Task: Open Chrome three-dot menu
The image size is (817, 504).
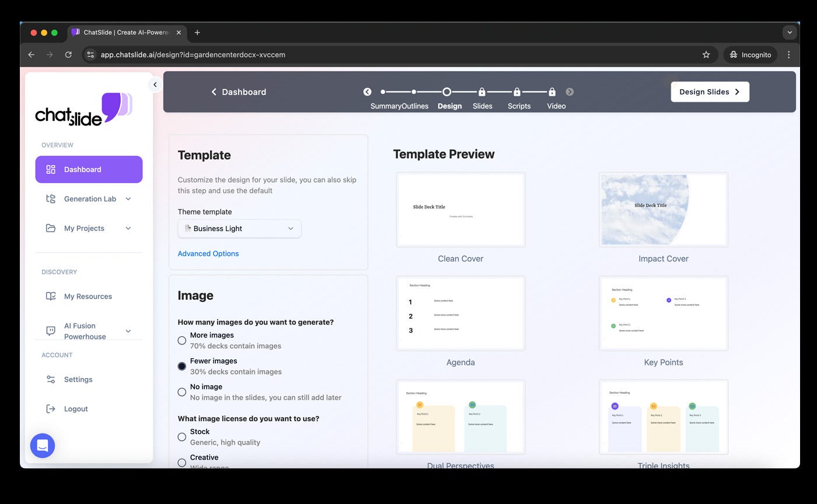Action: tap(788, 55)
